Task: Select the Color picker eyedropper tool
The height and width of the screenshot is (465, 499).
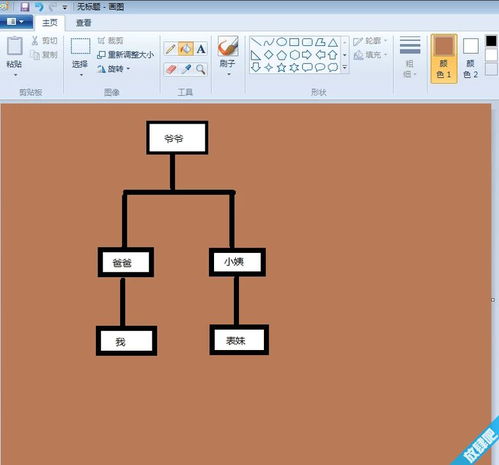Action: pos(186,70)
